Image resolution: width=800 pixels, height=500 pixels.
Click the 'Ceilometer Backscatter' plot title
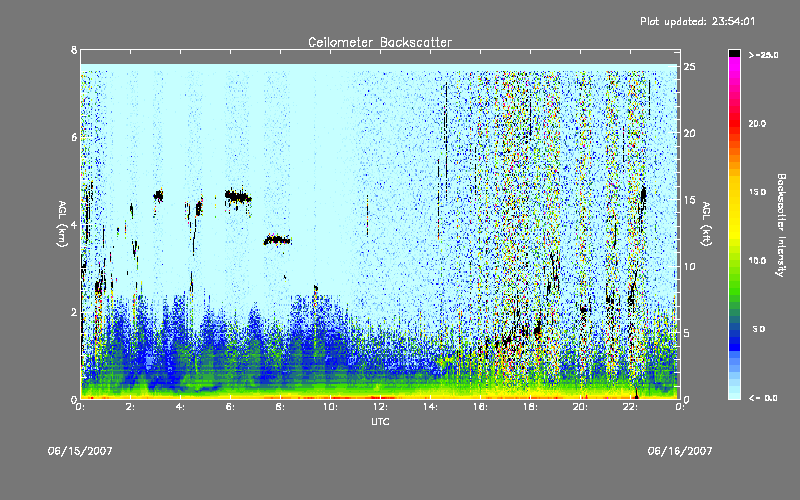pos(380,42)
